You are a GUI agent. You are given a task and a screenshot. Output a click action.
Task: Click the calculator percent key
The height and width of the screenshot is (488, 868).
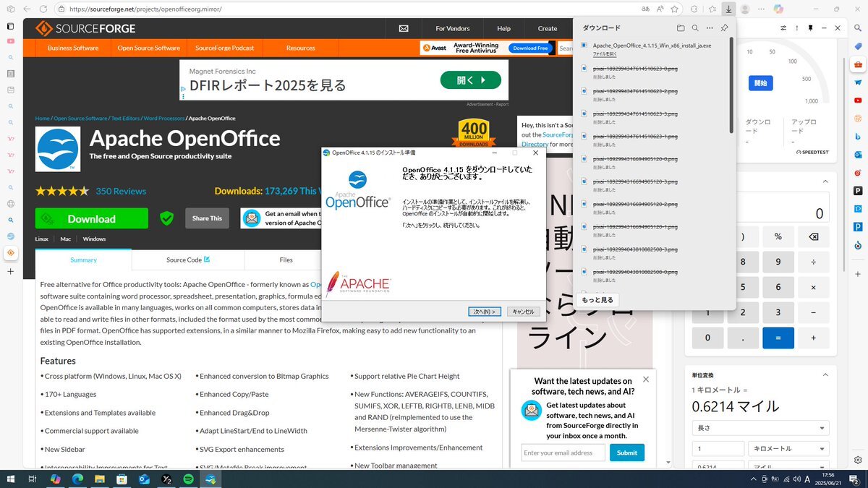[x=778, y=236]
